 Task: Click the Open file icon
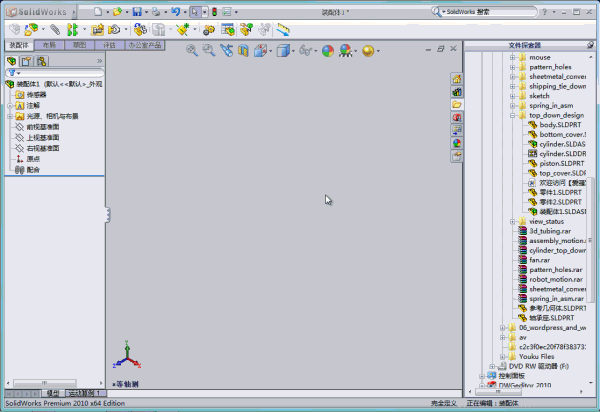tap(117, 12)
